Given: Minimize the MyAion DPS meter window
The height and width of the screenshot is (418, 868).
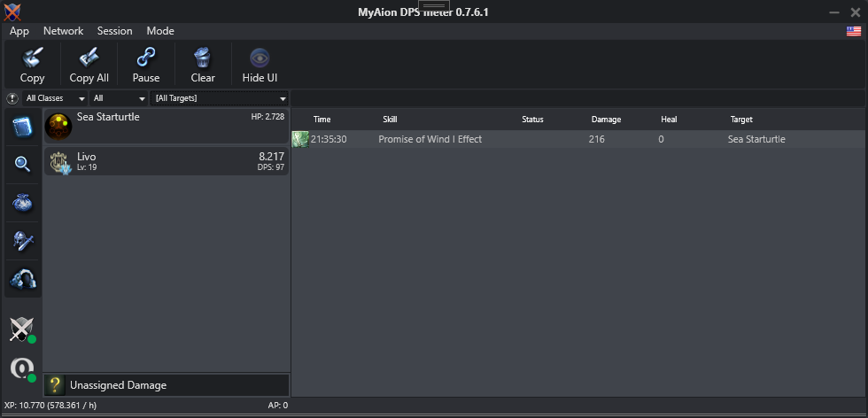Looking at the screenshot, I should (834, 12).
